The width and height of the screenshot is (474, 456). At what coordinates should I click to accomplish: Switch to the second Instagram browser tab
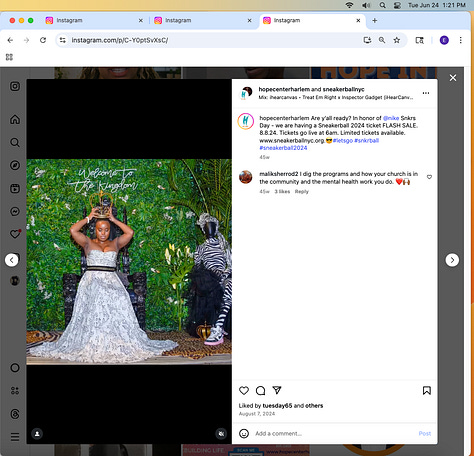click(x=203, y=20)
